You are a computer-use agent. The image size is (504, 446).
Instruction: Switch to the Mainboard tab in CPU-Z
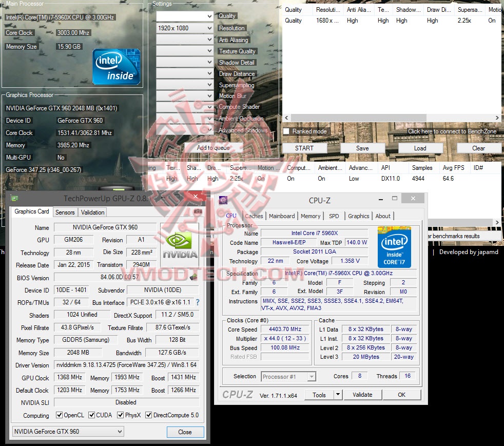point(282,216)
